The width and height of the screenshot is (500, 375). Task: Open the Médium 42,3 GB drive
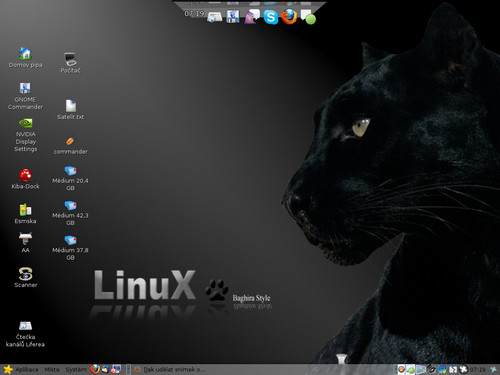click(70, 213)
